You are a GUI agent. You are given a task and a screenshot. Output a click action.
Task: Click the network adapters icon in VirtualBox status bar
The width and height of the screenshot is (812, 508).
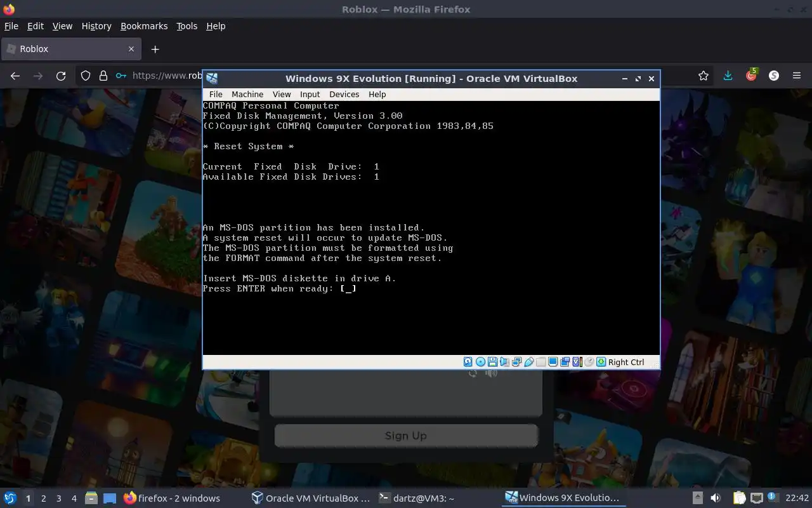point(516,362)
